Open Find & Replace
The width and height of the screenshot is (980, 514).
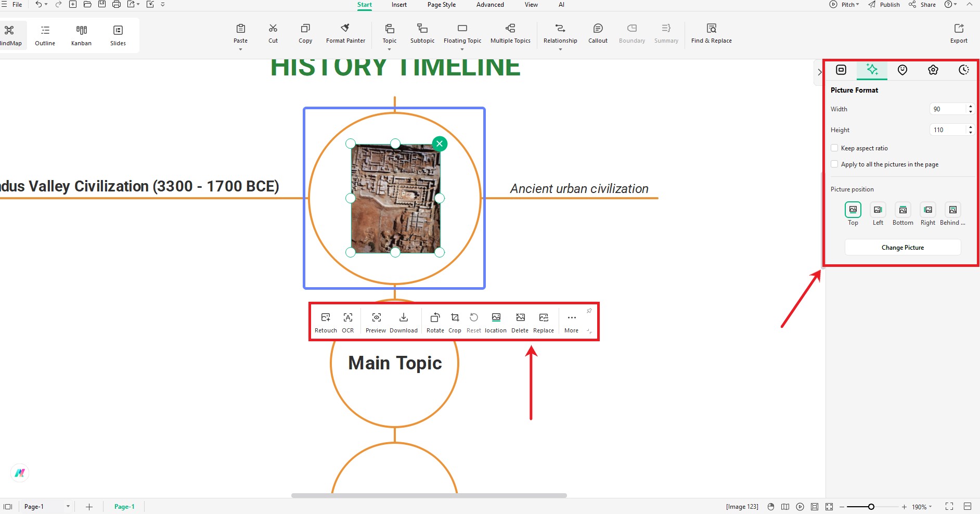coord(711,33)
